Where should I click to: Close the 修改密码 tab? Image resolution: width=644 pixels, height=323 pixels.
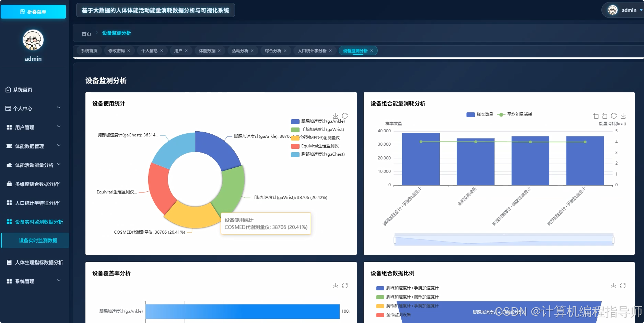point(129,51)
